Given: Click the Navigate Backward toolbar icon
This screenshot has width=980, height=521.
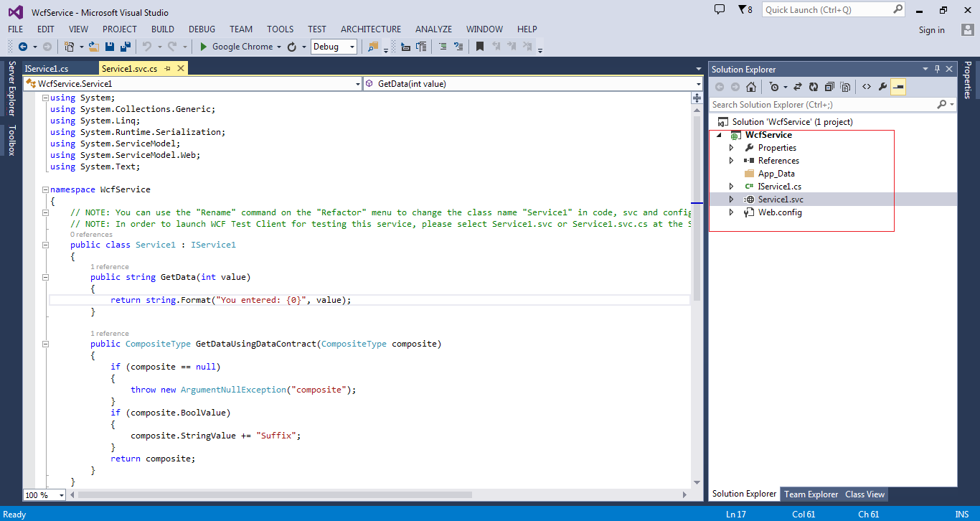Looking at the screenshot, I should 23,47.
